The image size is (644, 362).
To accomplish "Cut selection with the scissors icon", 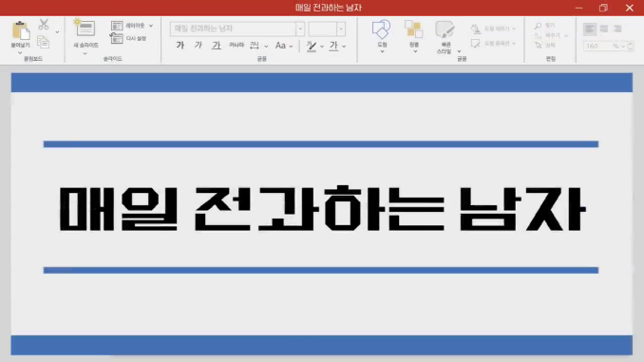I will [x=44, y=25].
